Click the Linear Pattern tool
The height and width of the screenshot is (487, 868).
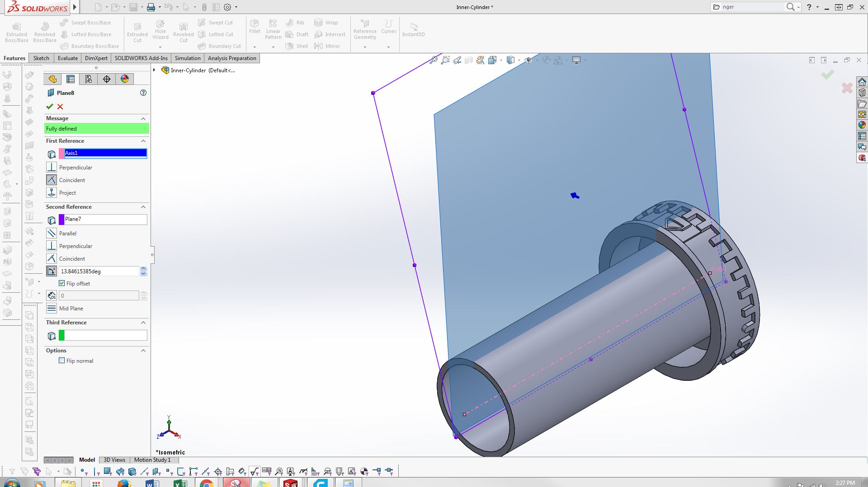[x=273, y=29]
